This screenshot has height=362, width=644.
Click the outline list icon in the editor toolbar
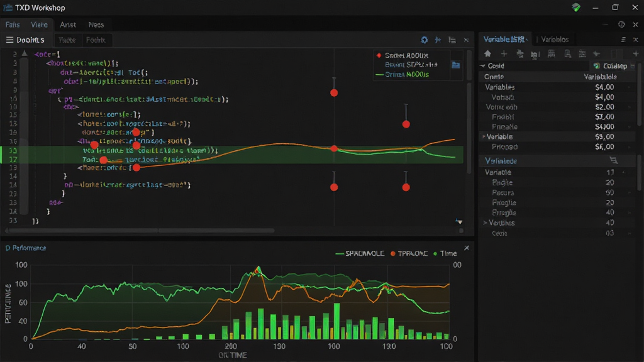452,40
